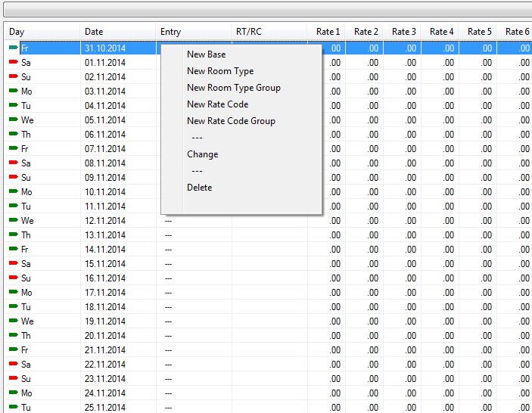Viewport: 532px width, 413px height.
Task: Choose New Rate Code in menu
Action: coord(217,104)
